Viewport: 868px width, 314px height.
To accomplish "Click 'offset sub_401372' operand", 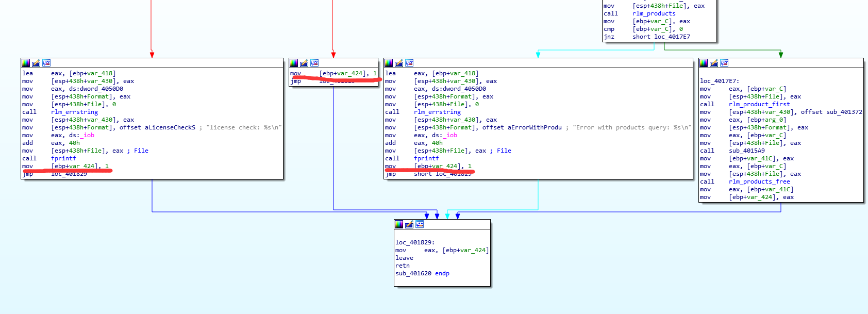I will coord(831,112).
